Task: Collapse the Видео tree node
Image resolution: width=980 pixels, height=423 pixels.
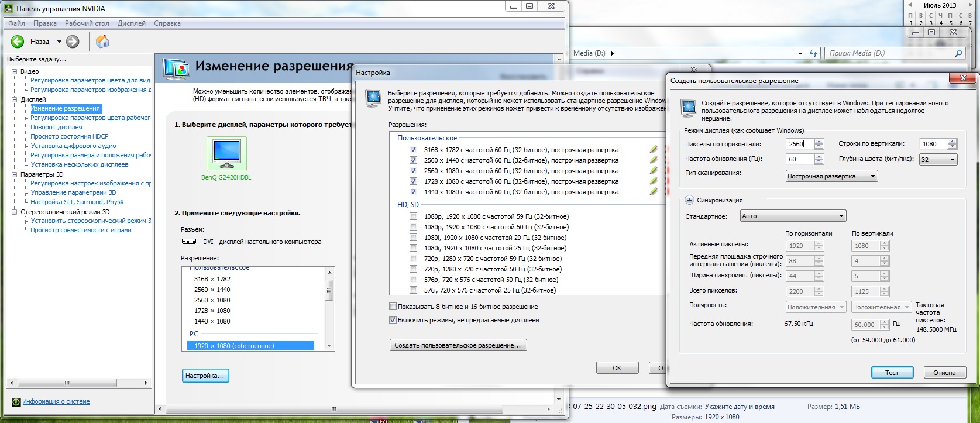Action: coord(15,71)
